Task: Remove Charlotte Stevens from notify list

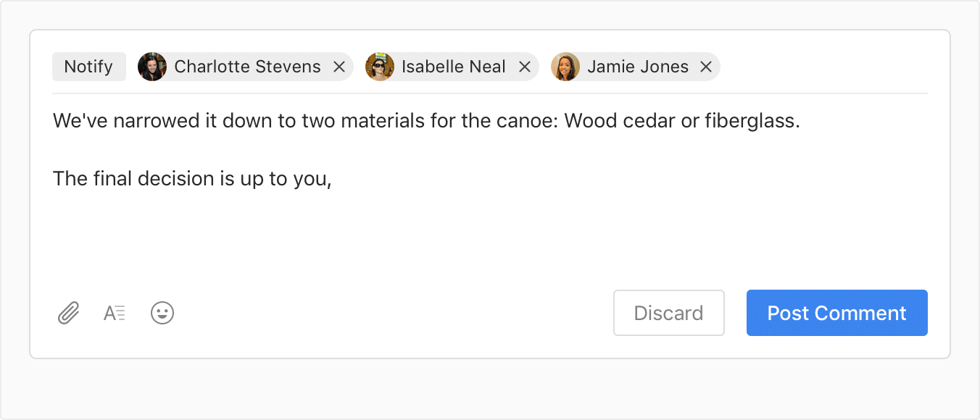Action: click(339, 67)
